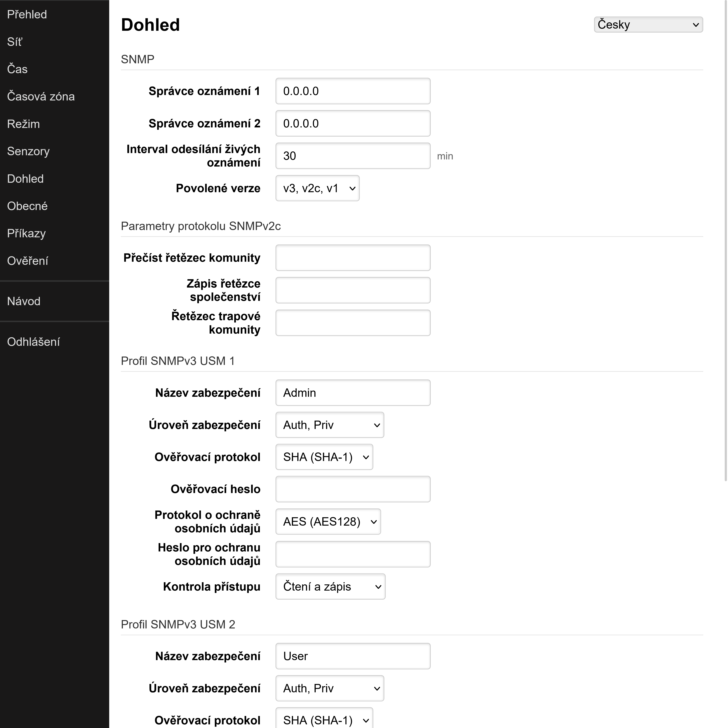Image resolution: width=728 pixels, height=728 pixels.
Task: Open the Povolené verze dropdown
Action: click(x=317, y=188)
